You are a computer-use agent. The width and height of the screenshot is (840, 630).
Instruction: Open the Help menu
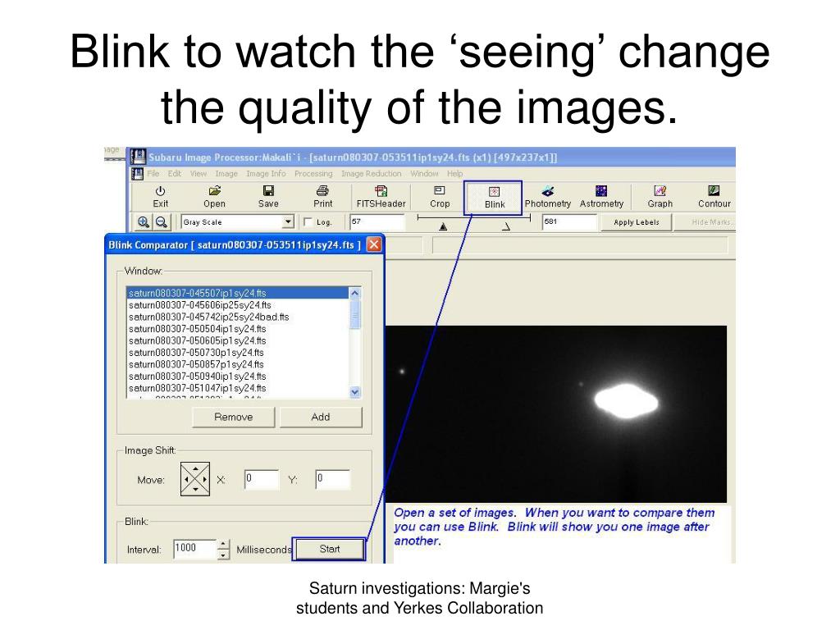(x=454, y=174)
